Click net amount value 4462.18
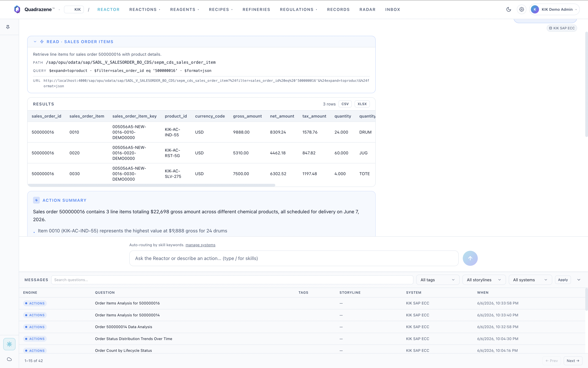The width and height of the screenshot is (588, 368). tap(278, 153)
